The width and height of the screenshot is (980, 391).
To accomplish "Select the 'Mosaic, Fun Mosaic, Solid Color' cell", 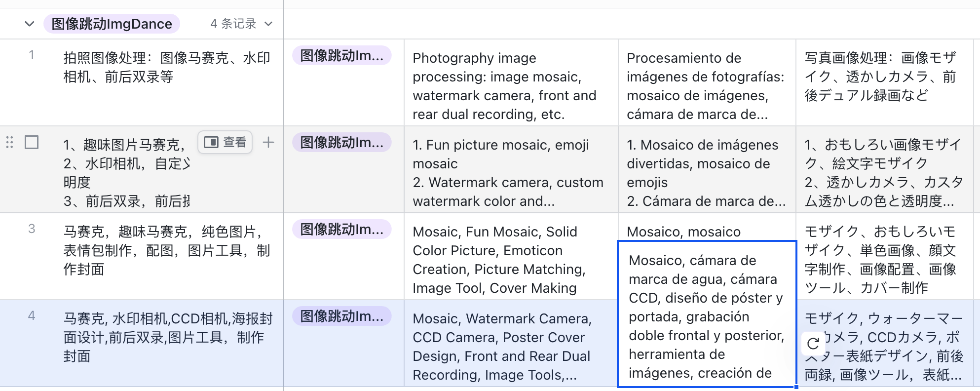I will (x=511, y=256).
